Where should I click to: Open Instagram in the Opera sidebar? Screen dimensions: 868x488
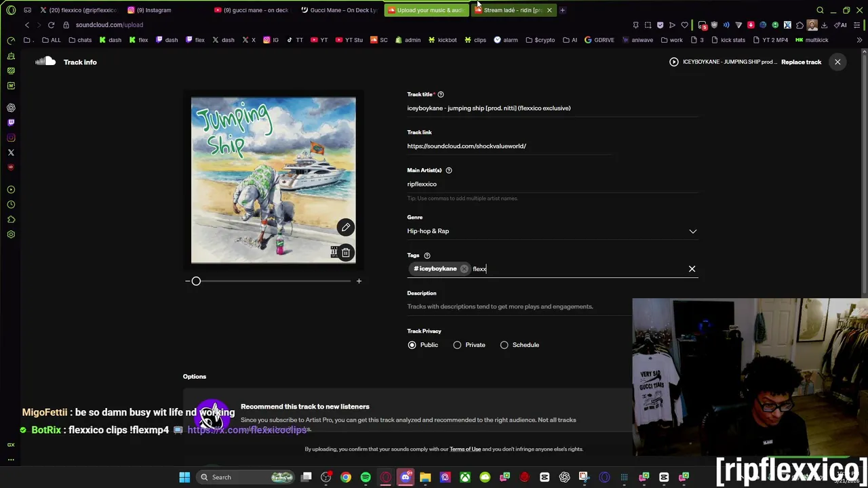coord(11,138)
